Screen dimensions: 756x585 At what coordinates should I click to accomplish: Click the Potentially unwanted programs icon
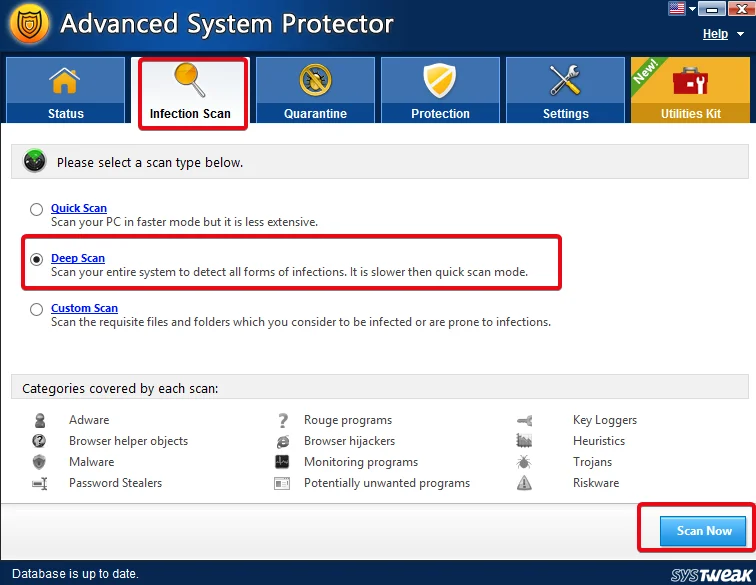(x=282, y=483)
